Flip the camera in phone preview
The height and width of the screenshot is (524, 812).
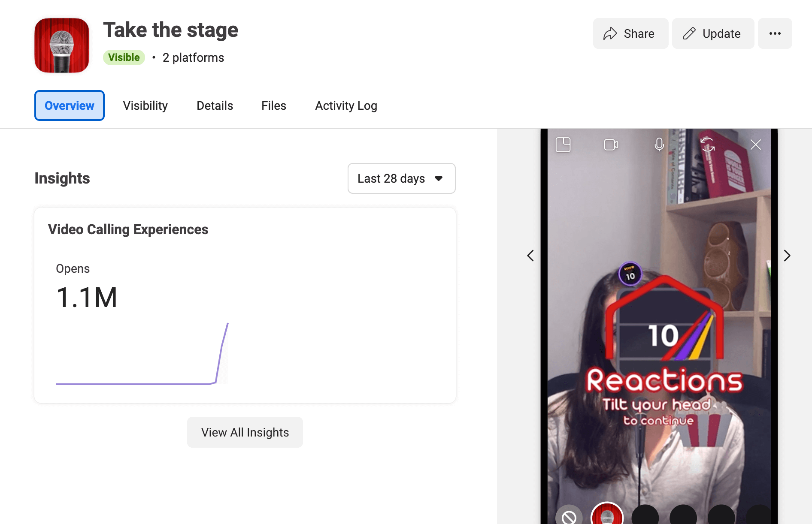708,145
